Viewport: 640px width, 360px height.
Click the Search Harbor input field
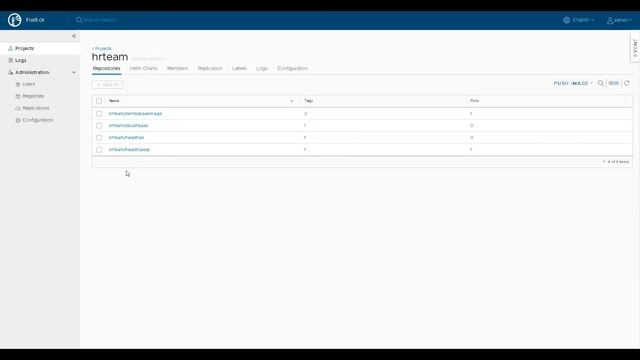(x=99, y=20)
